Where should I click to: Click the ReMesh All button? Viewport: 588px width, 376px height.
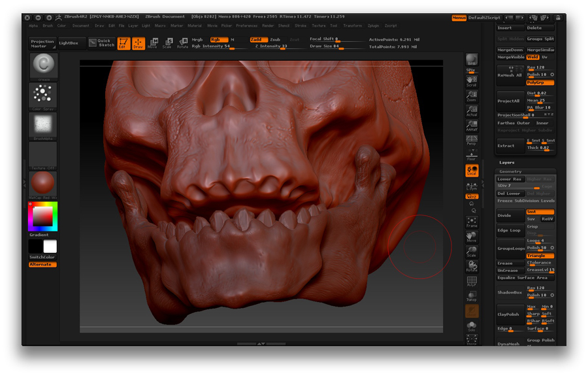510,75
